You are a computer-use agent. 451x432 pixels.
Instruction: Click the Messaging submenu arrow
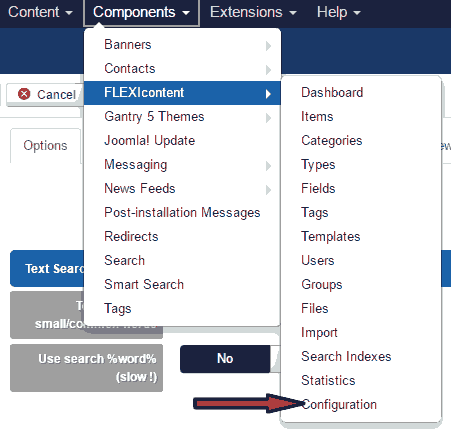click(x=268, y=166)
